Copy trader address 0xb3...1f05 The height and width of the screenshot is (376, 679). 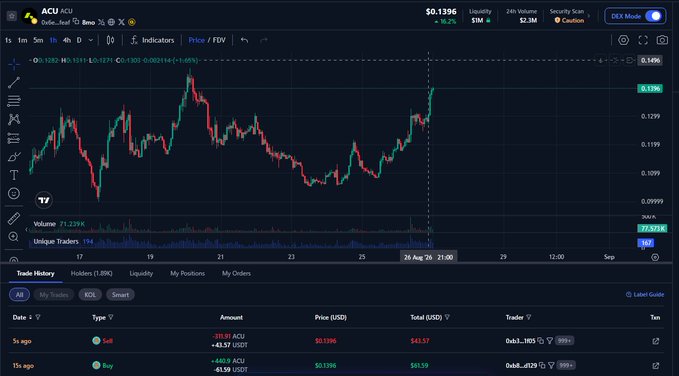click(541, 341)
